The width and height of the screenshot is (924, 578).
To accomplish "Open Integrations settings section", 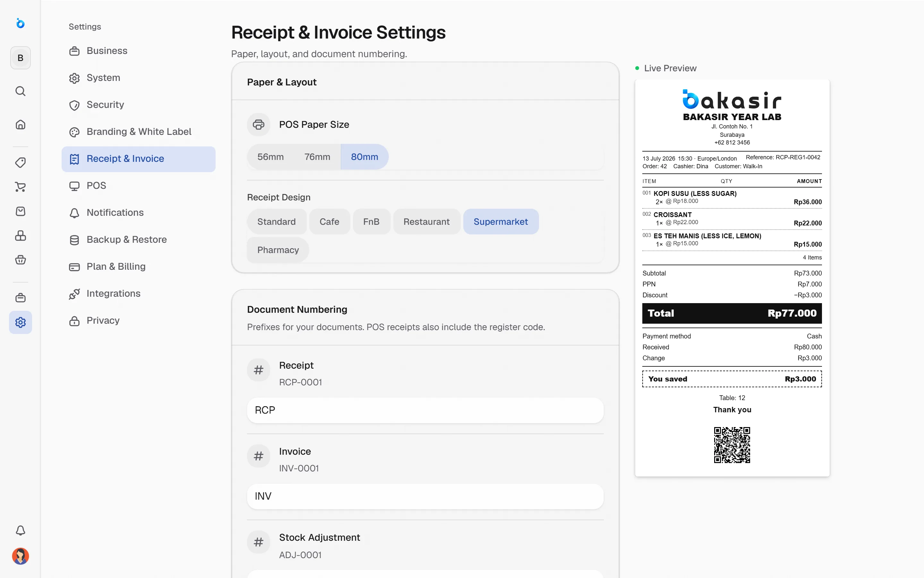I will pos(139,293).
